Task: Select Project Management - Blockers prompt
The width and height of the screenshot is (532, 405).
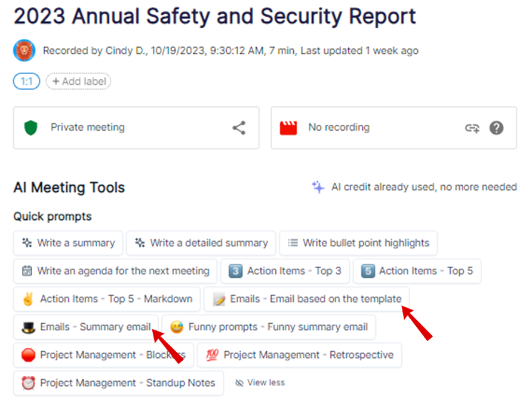Action: point(103,355)
